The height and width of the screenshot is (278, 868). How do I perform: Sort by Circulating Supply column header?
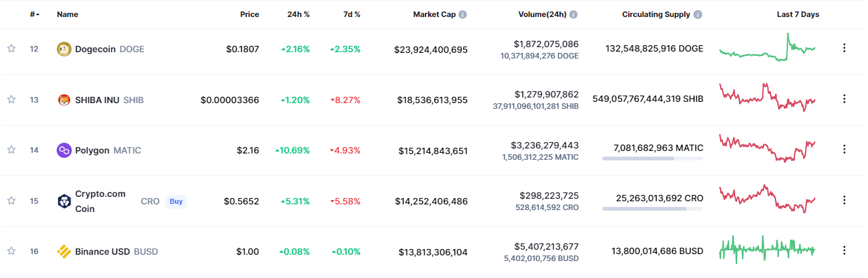click(656, 14)
